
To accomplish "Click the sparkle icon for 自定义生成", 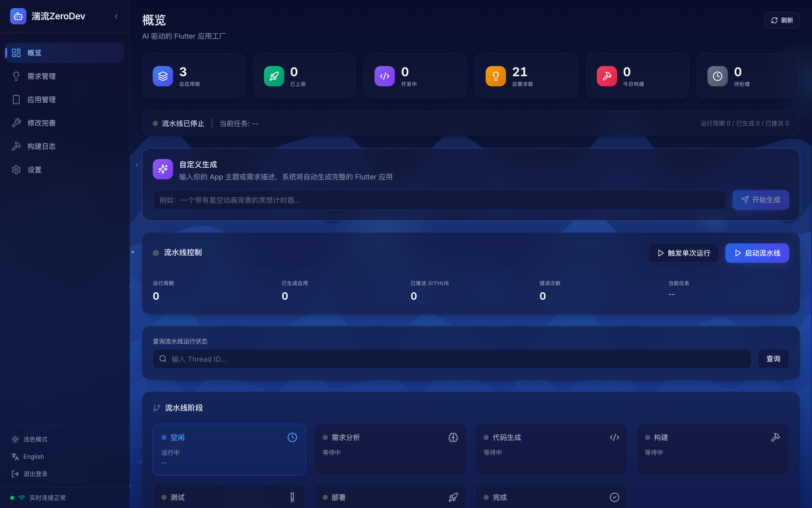I will click(x=163, y=169).
